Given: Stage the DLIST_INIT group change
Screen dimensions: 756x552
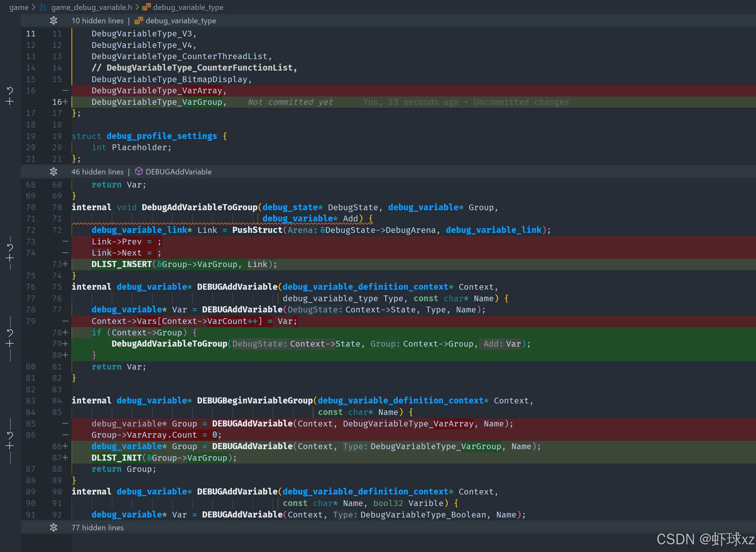Looking at the screenshot, I should (10, 446).
